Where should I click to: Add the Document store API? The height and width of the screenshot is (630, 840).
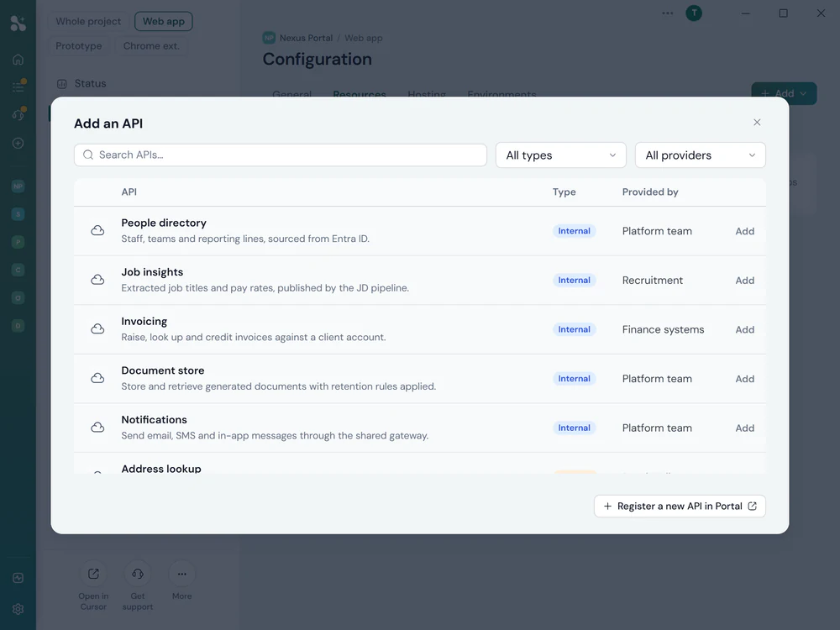tap(744, 379)
